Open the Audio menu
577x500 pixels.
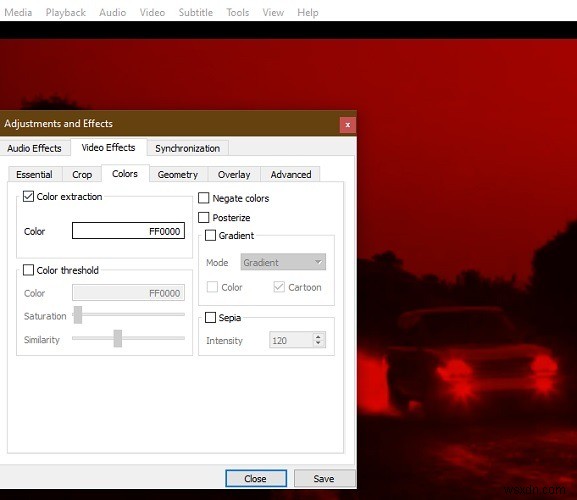coord(113,13)
